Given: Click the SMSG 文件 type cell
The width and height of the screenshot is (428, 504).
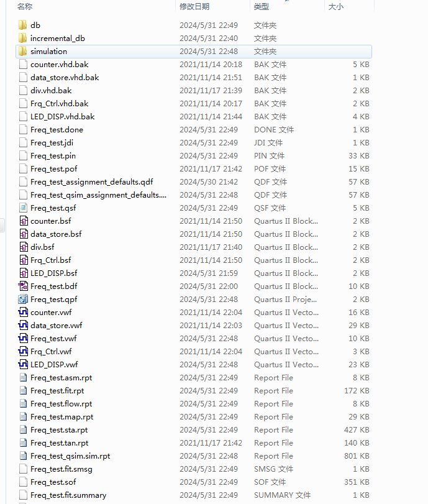Looking at the screenshot, I should coord(273,469).
